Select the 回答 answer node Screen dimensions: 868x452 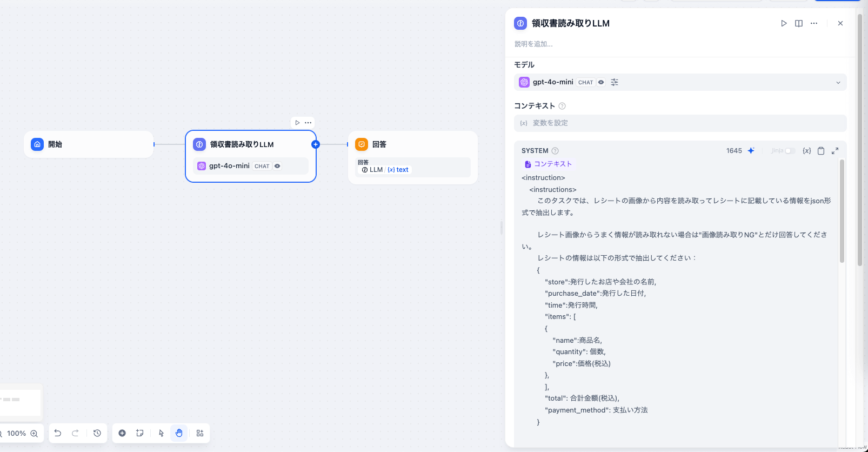tap(412, 144)
